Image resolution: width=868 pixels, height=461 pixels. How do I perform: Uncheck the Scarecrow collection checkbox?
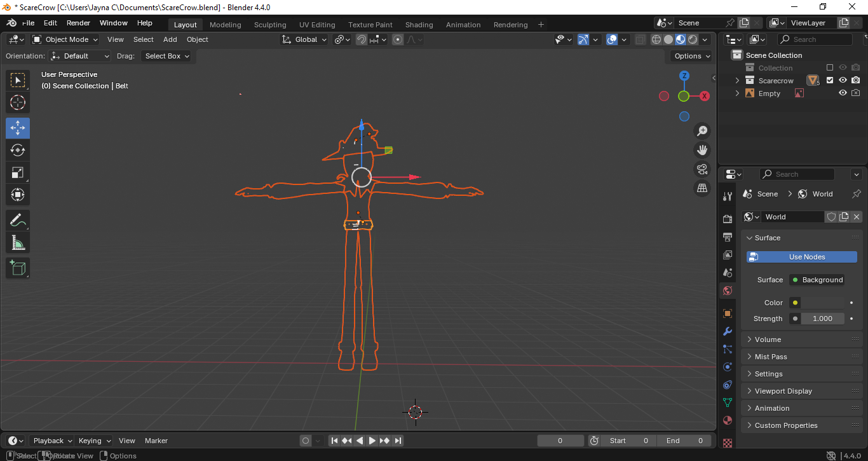pos(830,81)
